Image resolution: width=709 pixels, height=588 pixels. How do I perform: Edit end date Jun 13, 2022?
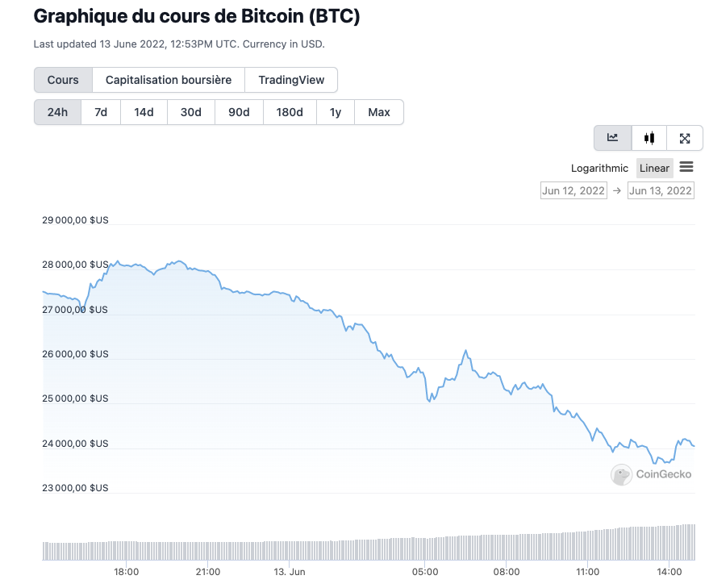661,190
